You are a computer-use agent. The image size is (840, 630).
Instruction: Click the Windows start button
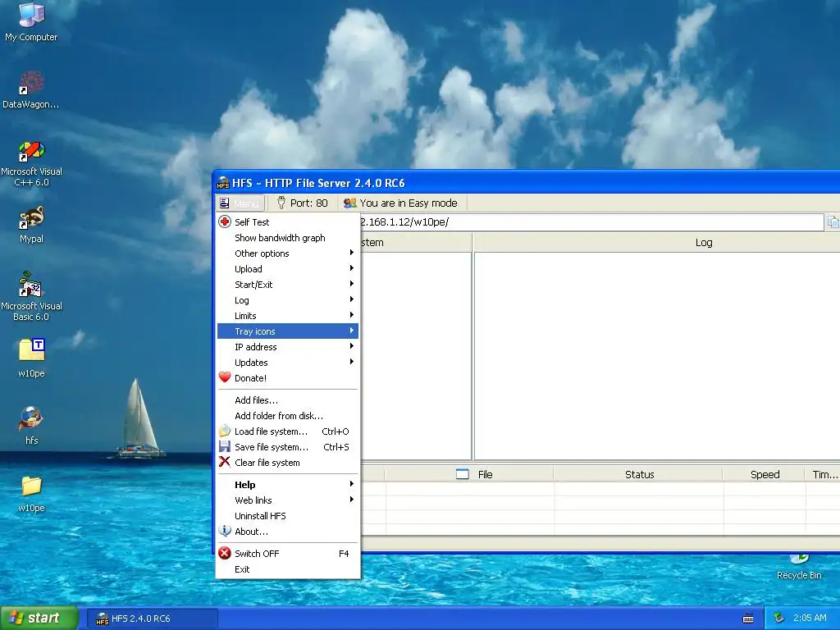[39, 618]
